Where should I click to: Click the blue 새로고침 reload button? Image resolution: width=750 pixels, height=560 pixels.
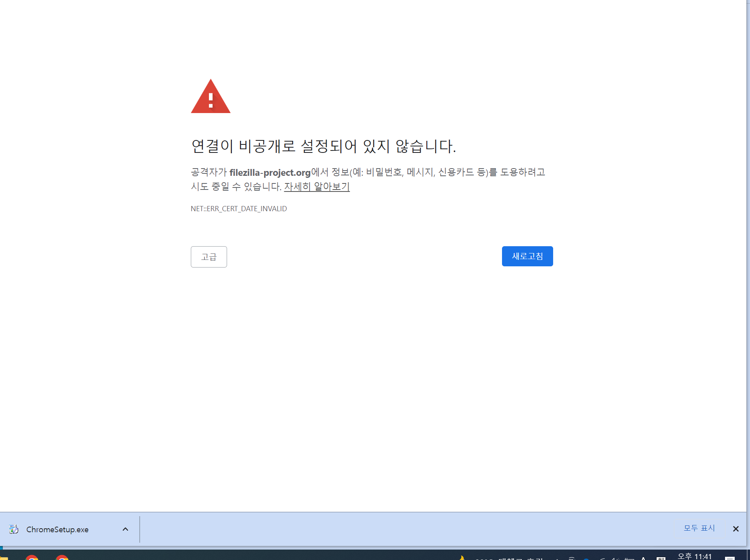pos(527,256)
